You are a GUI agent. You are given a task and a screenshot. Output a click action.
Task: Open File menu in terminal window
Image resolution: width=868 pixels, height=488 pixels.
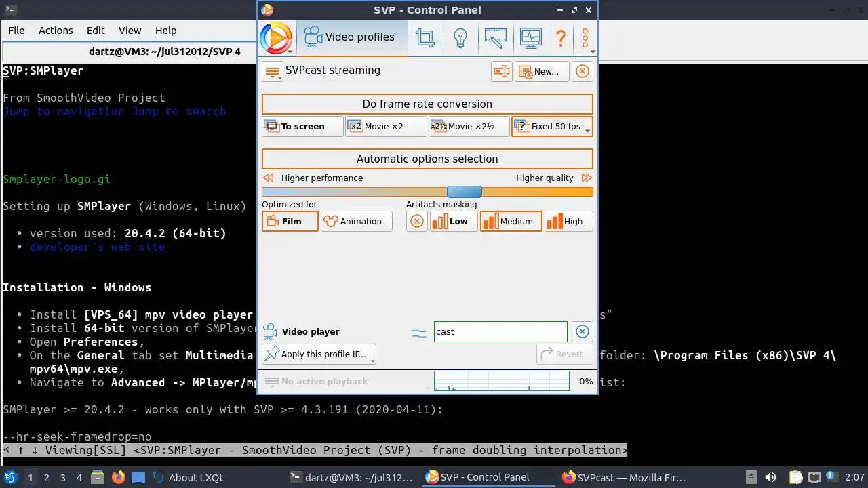16,30
